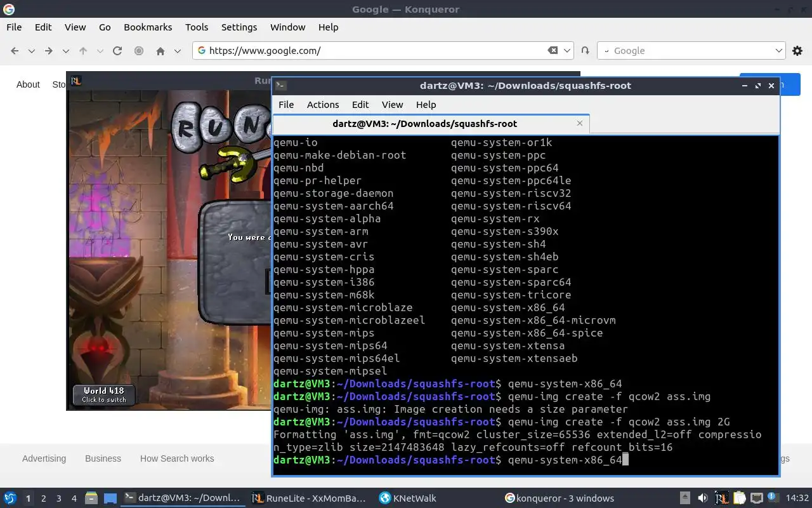The height and width of the screenshot is (508, 812).
Task: Click the taskbar clock showing 14:32
Action: pos(797,498)
